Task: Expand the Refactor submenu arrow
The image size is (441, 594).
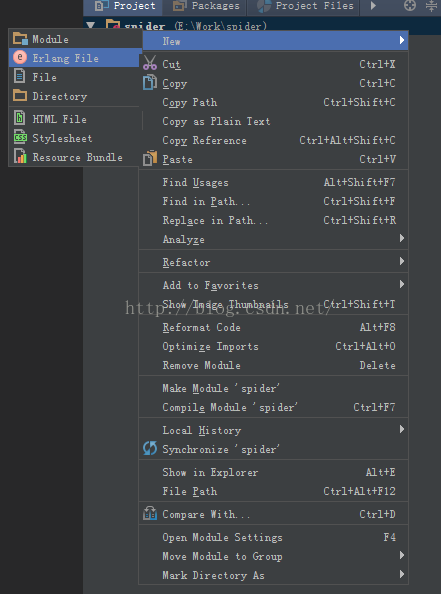Action: click(x=402, y=261)
